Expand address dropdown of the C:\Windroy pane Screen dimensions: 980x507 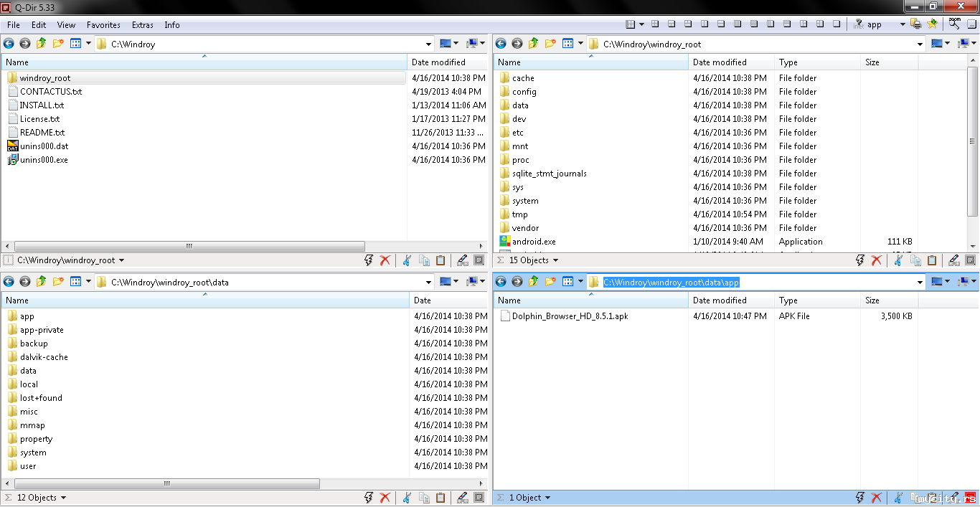point(429,44)
